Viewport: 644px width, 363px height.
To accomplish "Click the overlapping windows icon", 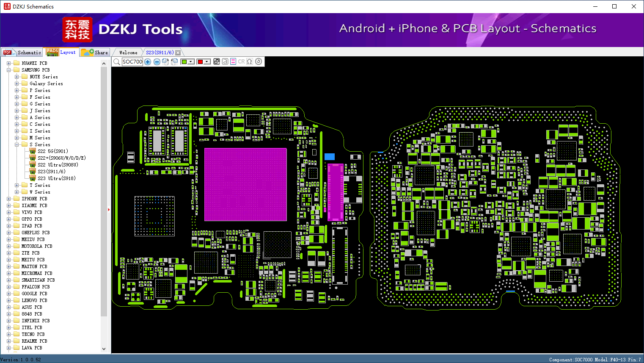I will [x=217, y=62].
